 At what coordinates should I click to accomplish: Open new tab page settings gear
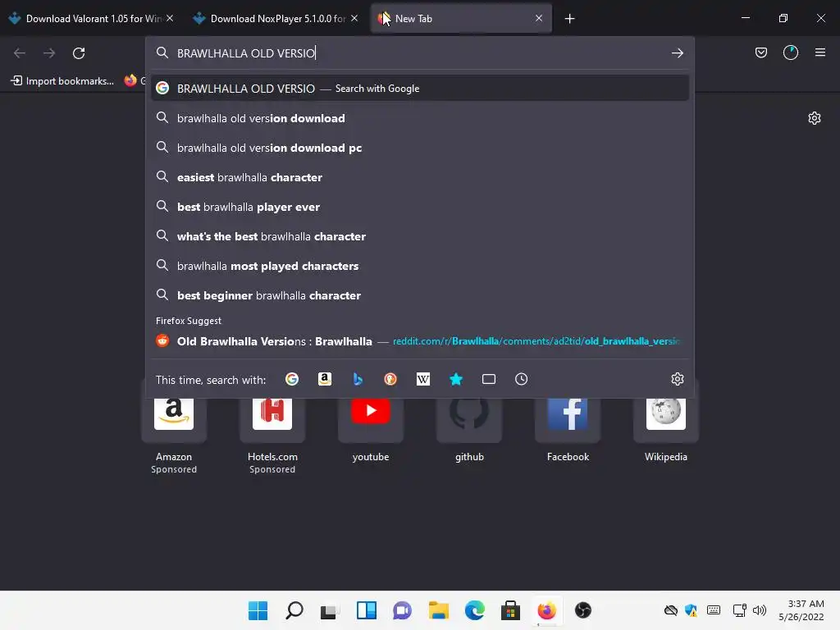(x=815, y=118)
